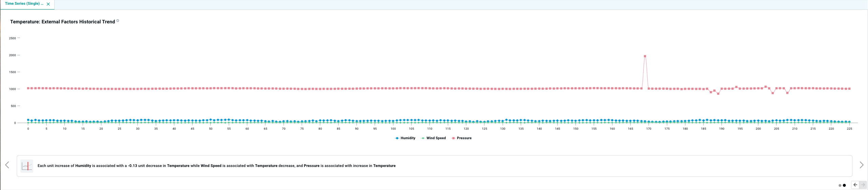Click the blue Humidity legend marker
This screenshot has height=190, width=868.
(397, 138)
